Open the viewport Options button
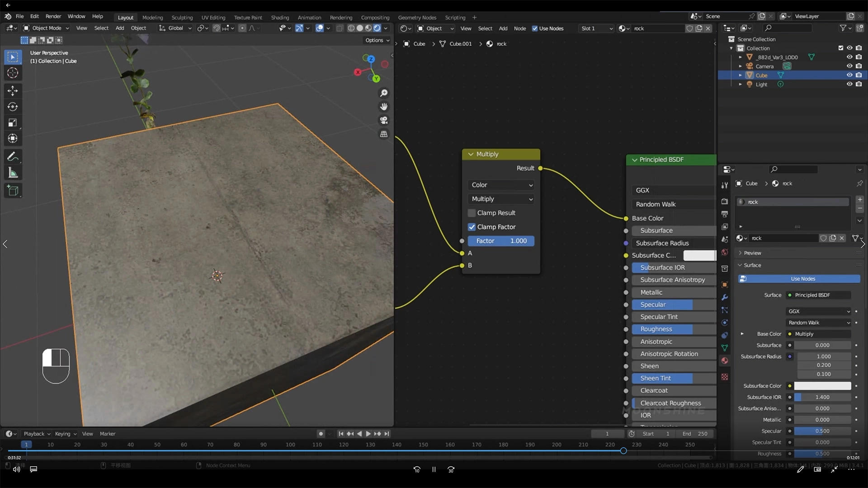The height and width of the screenshot is (488, 868). click(x=377, y=40)
